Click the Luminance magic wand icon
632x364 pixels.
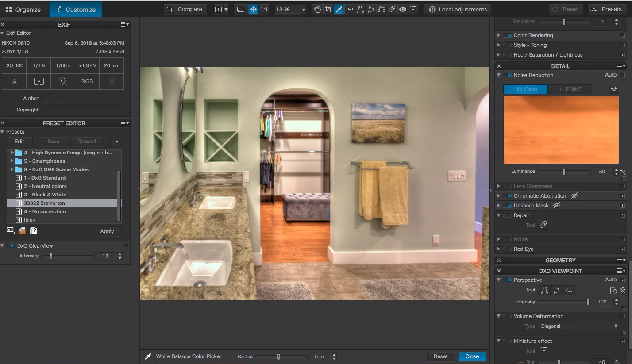[623, 172]
